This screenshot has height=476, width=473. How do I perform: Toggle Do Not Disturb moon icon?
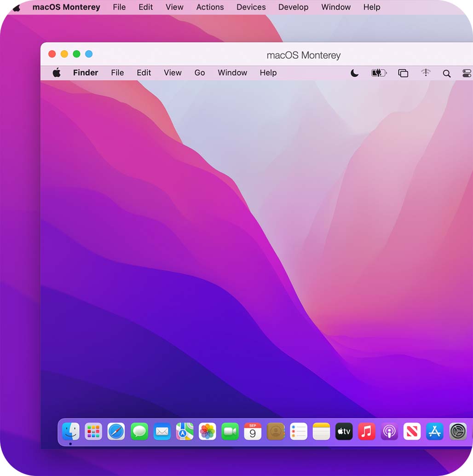click(354, 73)
